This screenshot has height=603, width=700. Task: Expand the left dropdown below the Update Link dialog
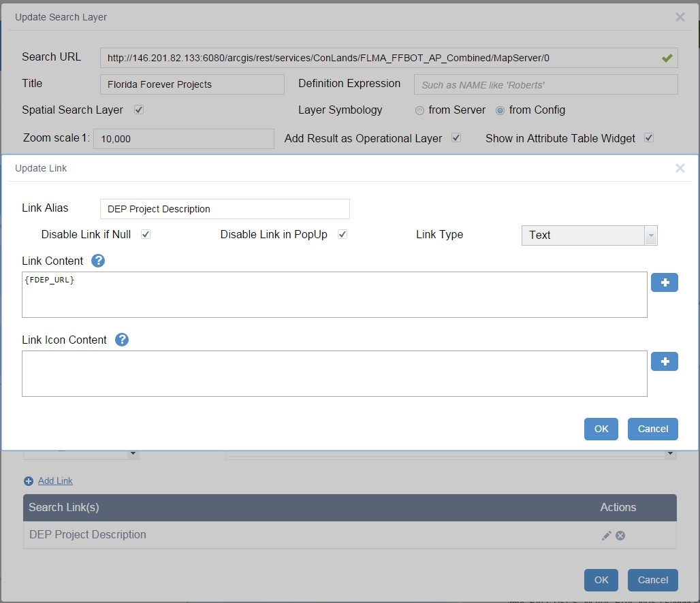(133, 453)
